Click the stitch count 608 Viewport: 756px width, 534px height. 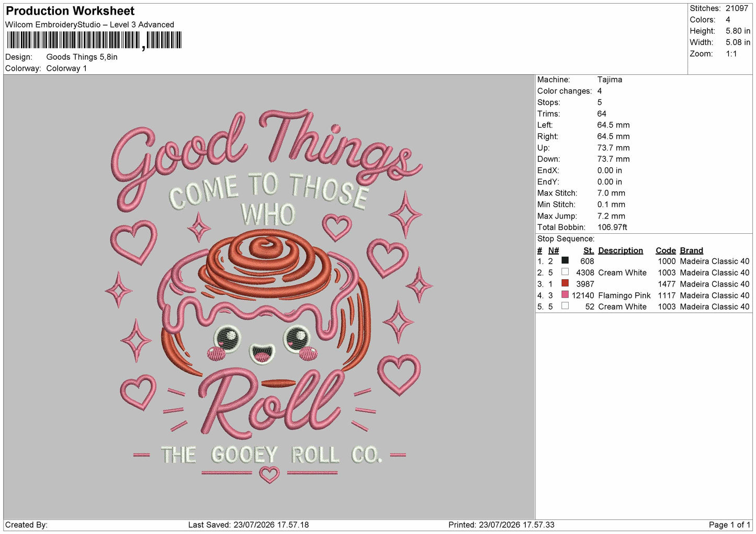[x=587, y=261]
